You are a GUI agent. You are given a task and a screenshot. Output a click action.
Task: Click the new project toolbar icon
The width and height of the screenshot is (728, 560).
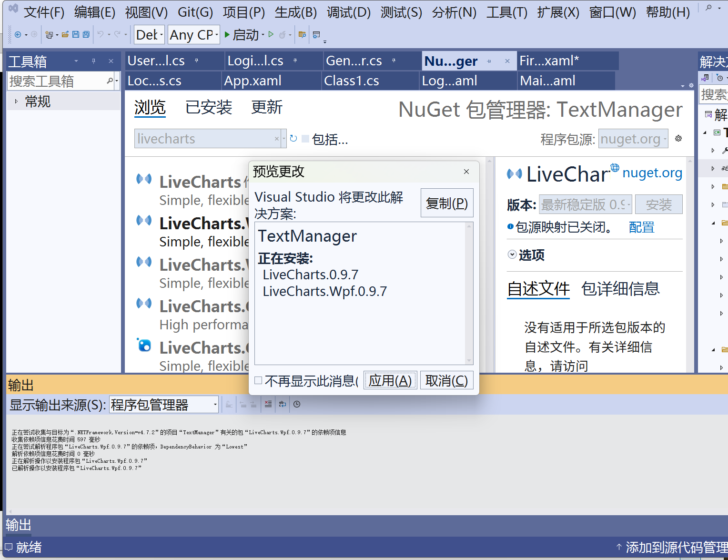[49, 35]
